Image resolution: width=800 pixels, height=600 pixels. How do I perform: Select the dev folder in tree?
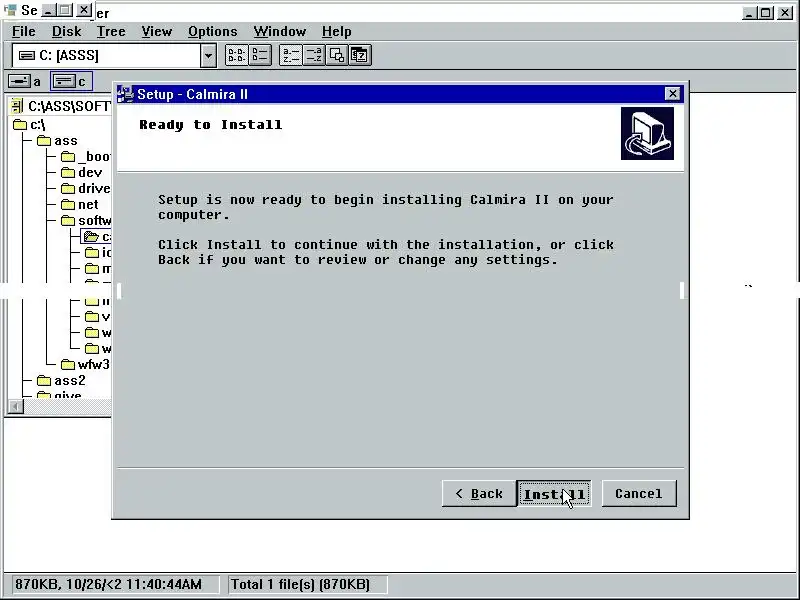82,172
